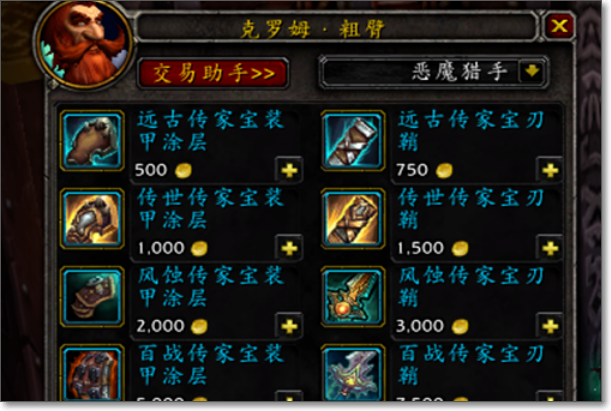Click plus button for 500 gold item
Screen dimensions: 611x411
(289, 170)
